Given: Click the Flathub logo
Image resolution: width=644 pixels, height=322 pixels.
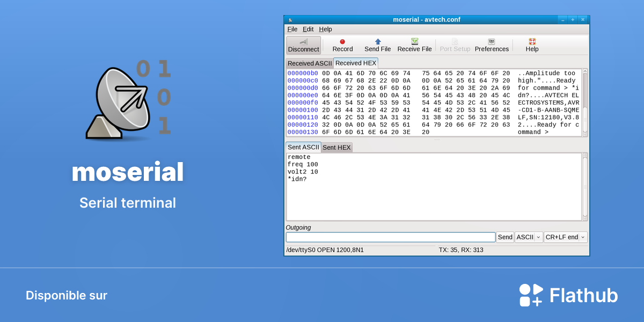Looking at the screenshot, I should point(568,295).
